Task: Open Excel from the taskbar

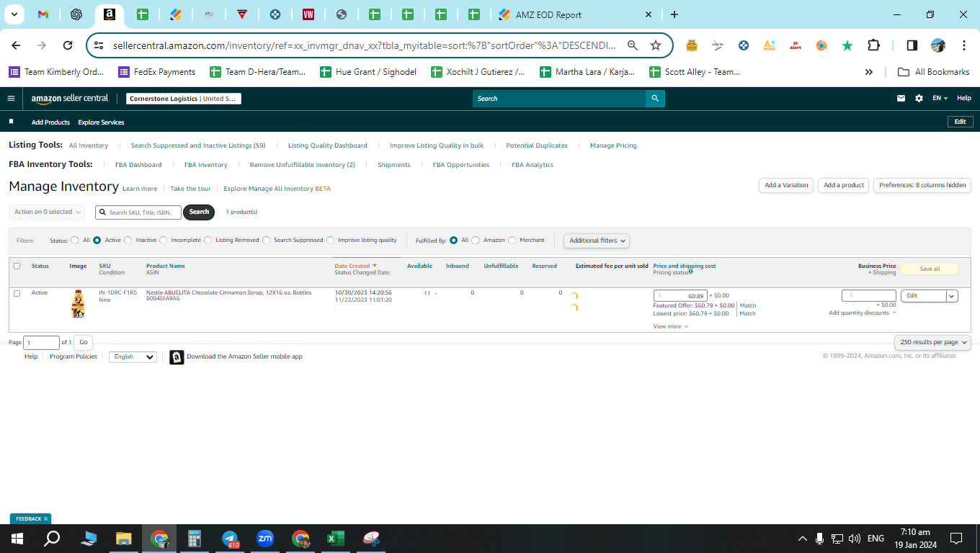Action: click(x=336, y=539)
